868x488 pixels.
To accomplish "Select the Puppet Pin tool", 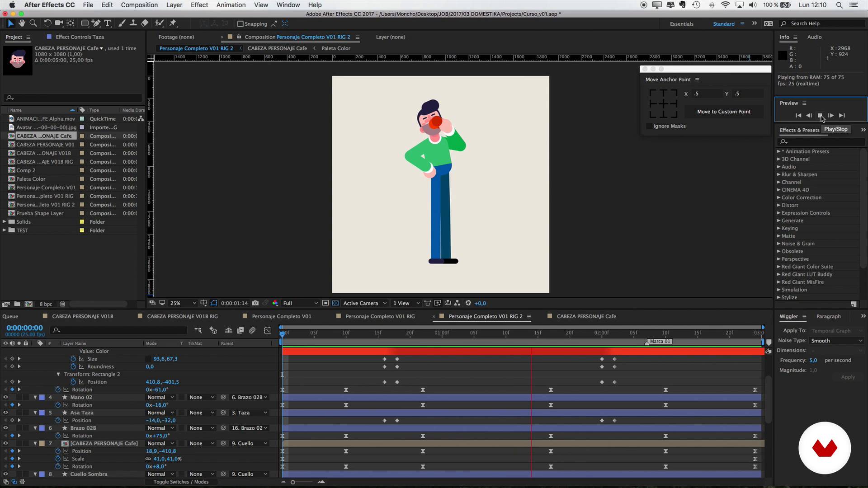I will (173, 23).
